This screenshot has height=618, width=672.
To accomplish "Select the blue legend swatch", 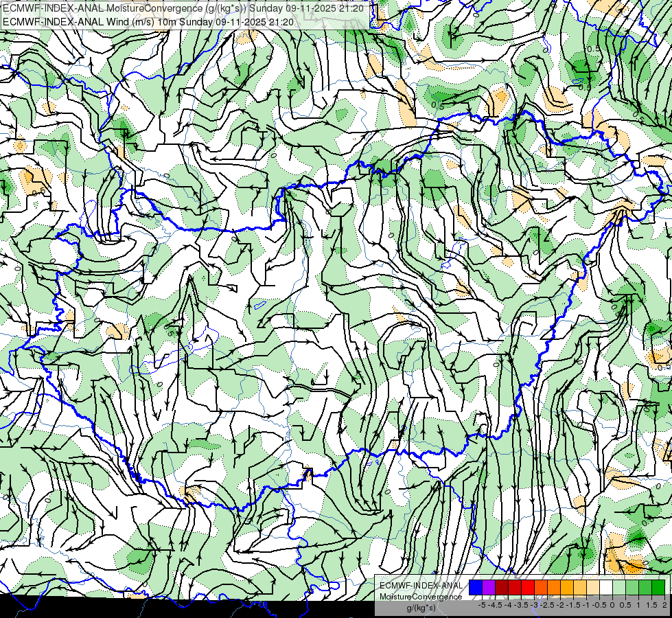I will pyautogui.click(x=476, y=587).
